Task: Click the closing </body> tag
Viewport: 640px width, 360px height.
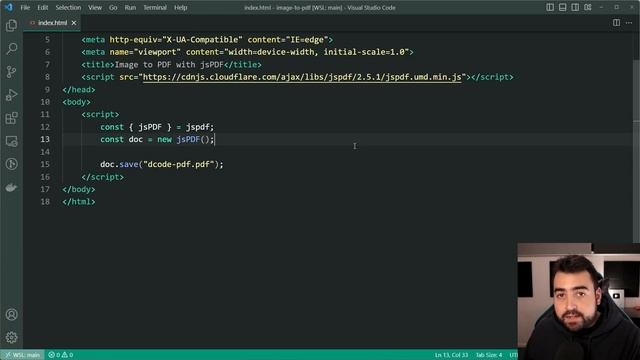Action: point(79,189)
